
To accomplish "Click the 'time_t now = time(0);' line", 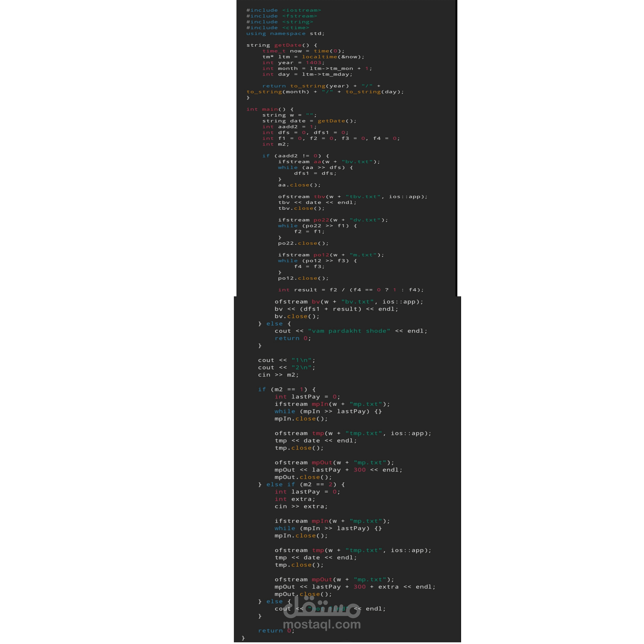I will pos(303,51).
